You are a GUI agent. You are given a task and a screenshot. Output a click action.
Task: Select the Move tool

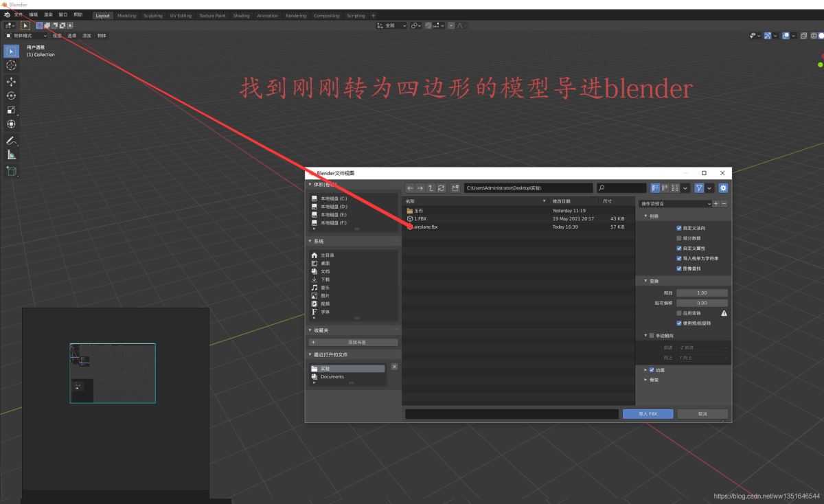[11, 82]
